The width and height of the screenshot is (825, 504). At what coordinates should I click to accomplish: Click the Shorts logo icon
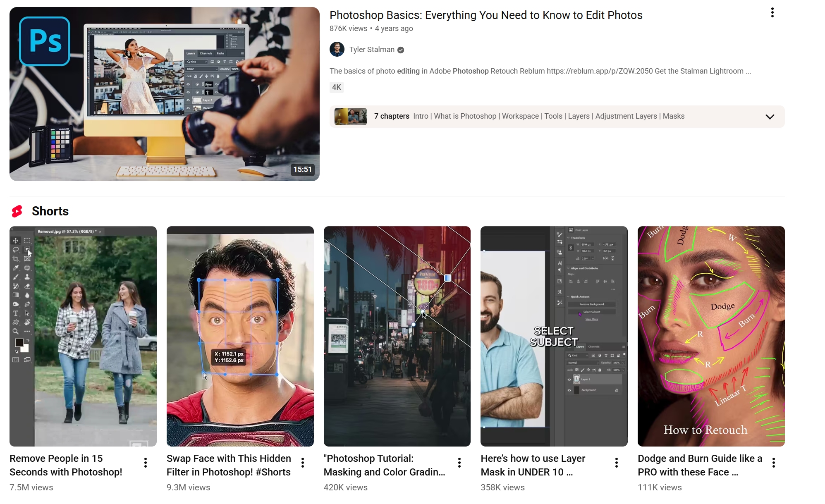pos(17,211)
